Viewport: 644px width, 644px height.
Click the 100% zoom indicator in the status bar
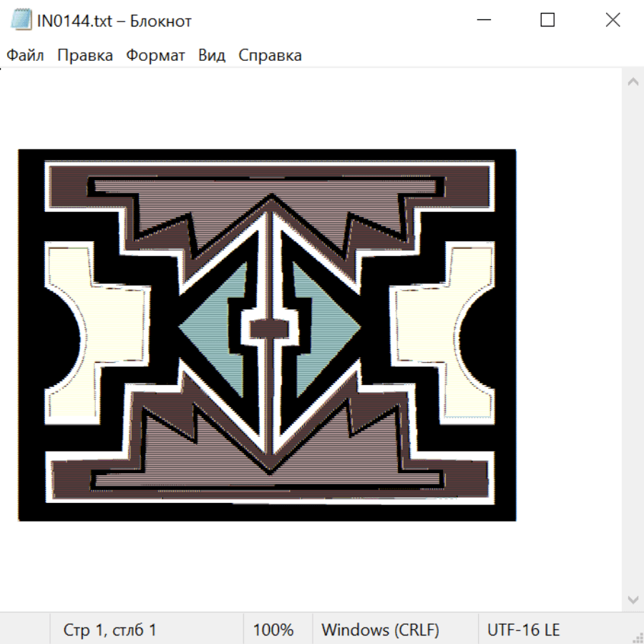click(x=273, y=630)
